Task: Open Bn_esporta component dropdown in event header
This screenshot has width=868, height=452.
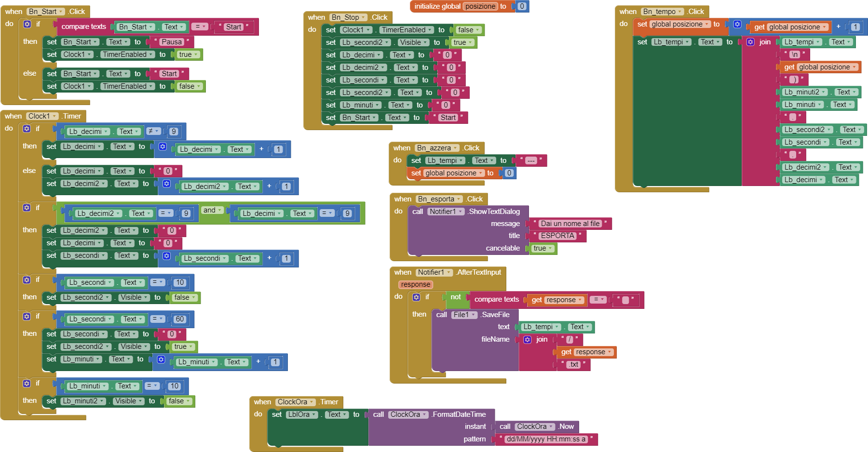Action: pos(439,199)
